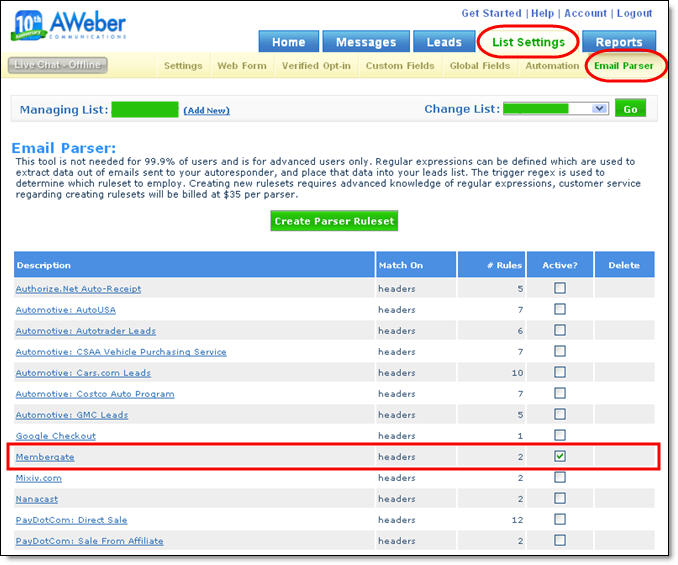This screenshot has height=565, width=678.
Task: Select the Email Parser sub-tab
Action: coord(623,66)
